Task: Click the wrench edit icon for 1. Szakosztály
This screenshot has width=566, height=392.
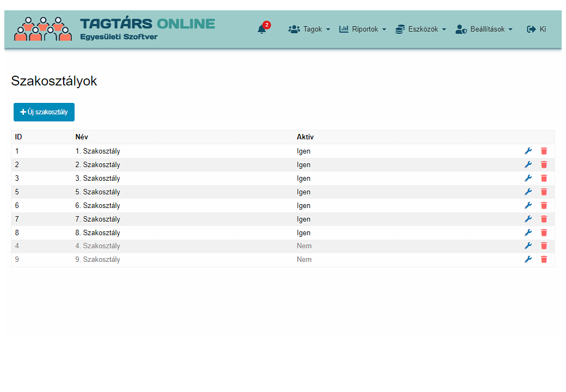Action: (528, 151)
